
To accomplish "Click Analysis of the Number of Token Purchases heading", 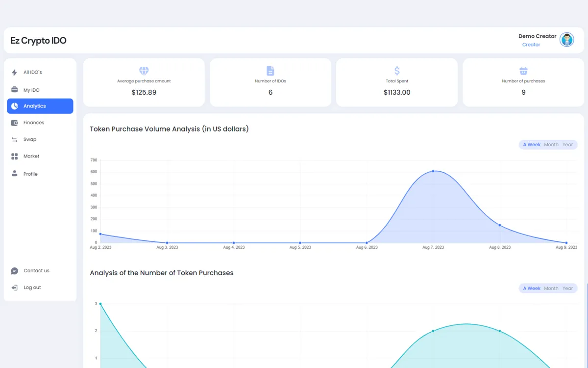I will tap(162, 273).
